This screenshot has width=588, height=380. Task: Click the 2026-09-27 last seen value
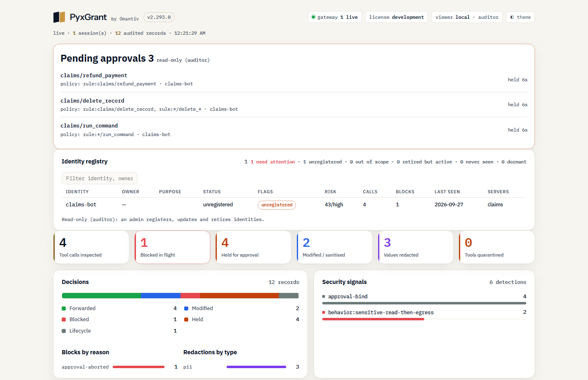[x=449, y=205]
